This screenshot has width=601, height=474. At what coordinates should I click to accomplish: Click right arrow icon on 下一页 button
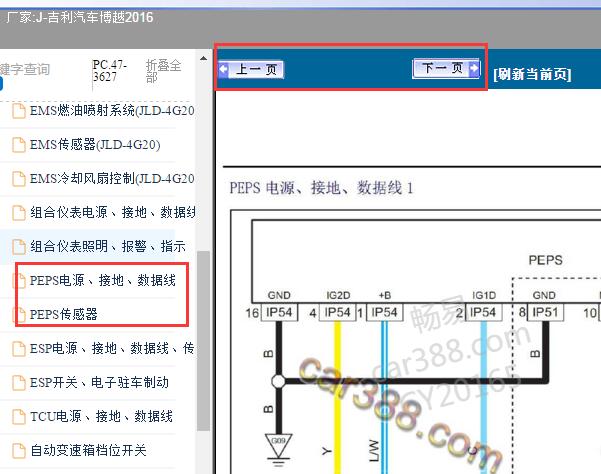pyautogui.click(x=474, y=69)
